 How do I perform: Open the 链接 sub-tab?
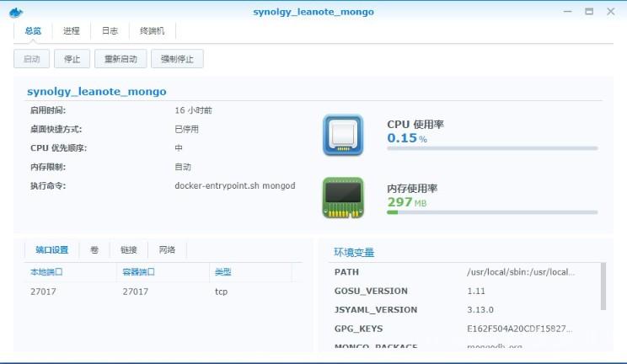tap(129, 250)
